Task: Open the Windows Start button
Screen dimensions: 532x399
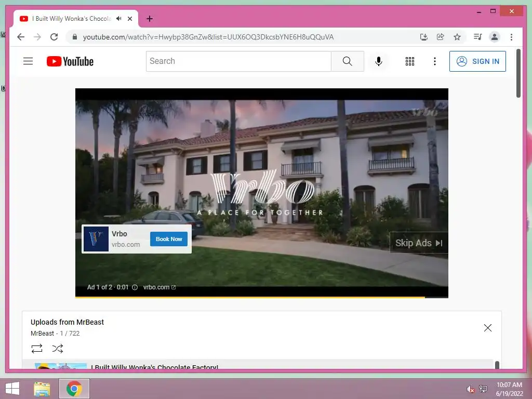Action: [12, 389]
